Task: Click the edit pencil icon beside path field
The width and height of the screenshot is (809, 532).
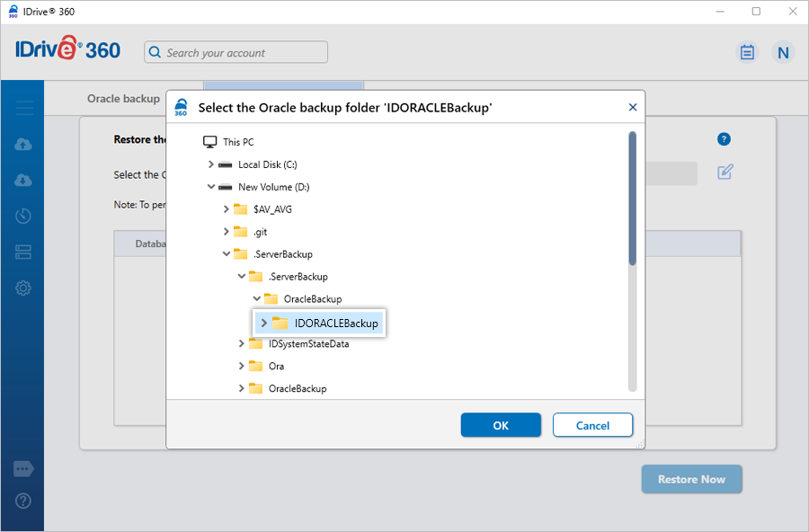Action: point(725,173)
